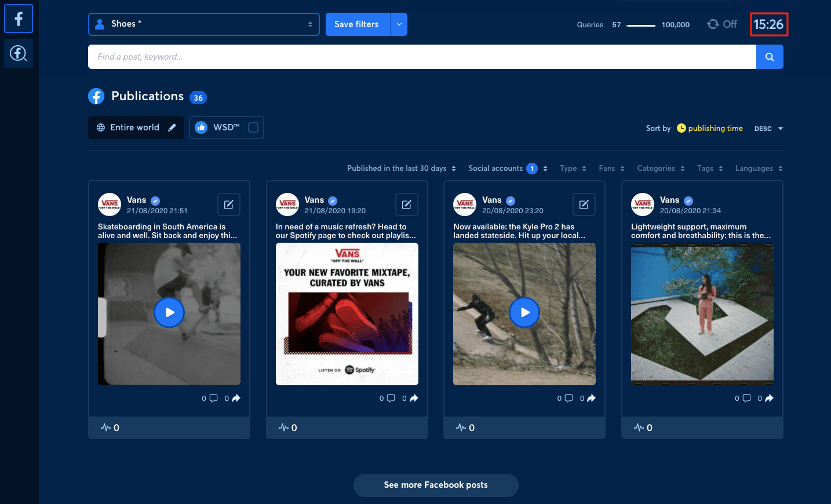The width and height of the screenshot is (831, 504).
Task: Open the Social accounts filter
Action: click(x=508, y=169)
